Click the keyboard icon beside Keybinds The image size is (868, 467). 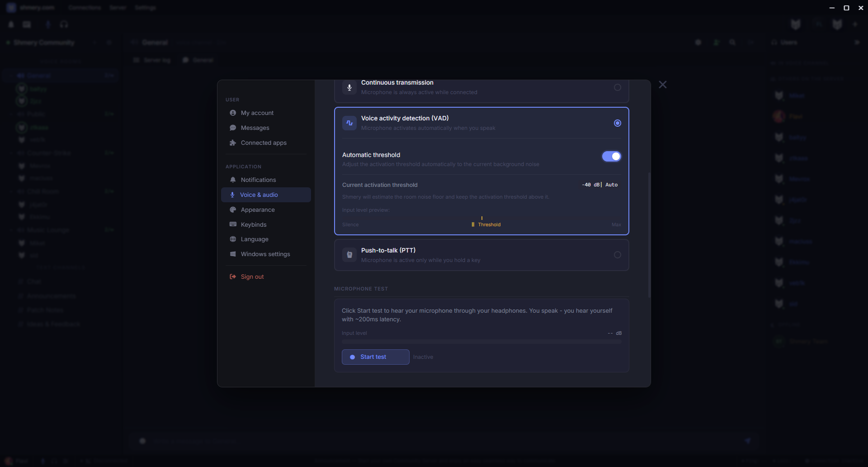point(233,224)
